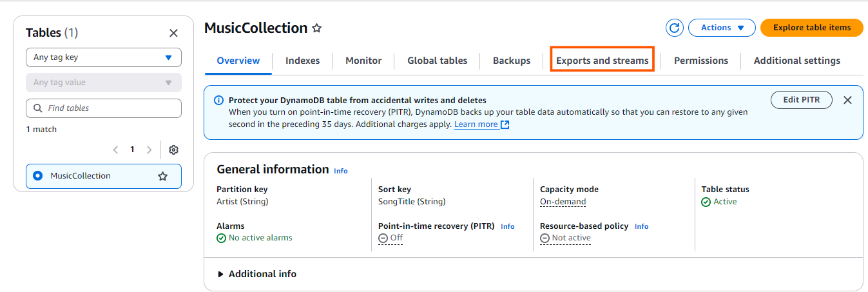Screen dimensions: 868x292
Task: Click the Explore table items button
Action: [812, 28]
